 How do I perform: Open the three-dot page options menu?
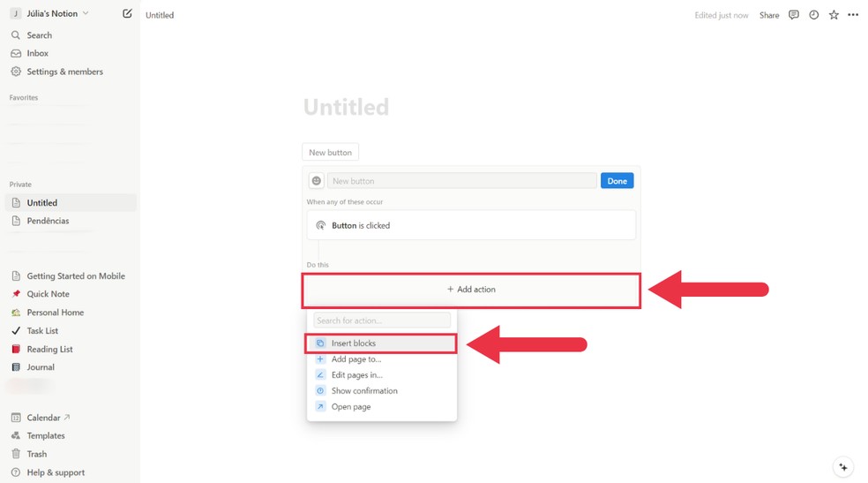pyautogui.click(x=853, y=15)
